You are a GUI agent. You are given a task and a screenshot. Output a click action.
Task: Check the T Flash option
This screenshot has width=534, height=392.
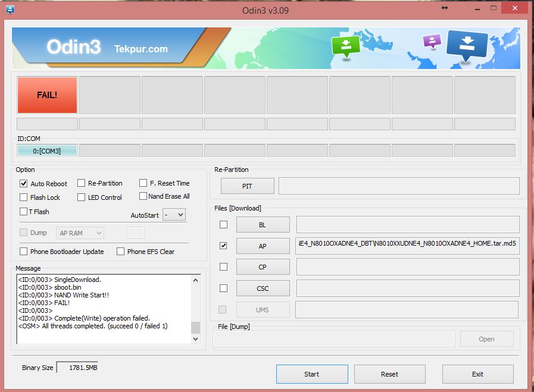coord(23,212)
